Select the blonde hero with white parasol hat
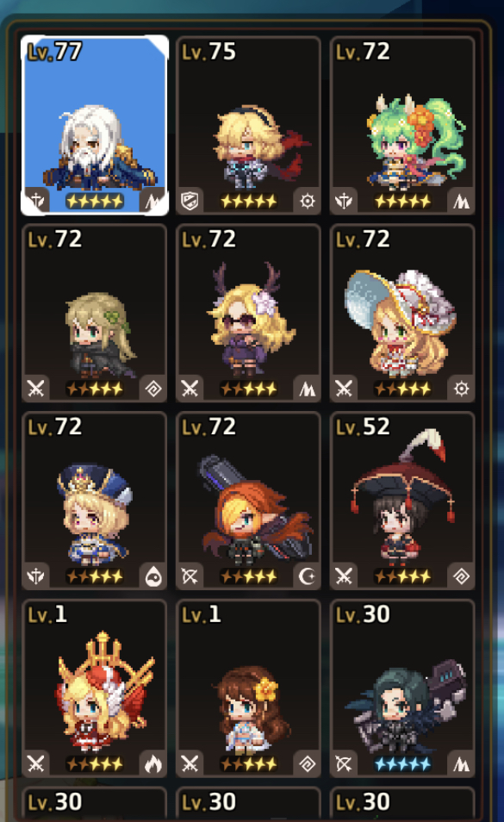 pyautogui.click(x=402, y=313)
